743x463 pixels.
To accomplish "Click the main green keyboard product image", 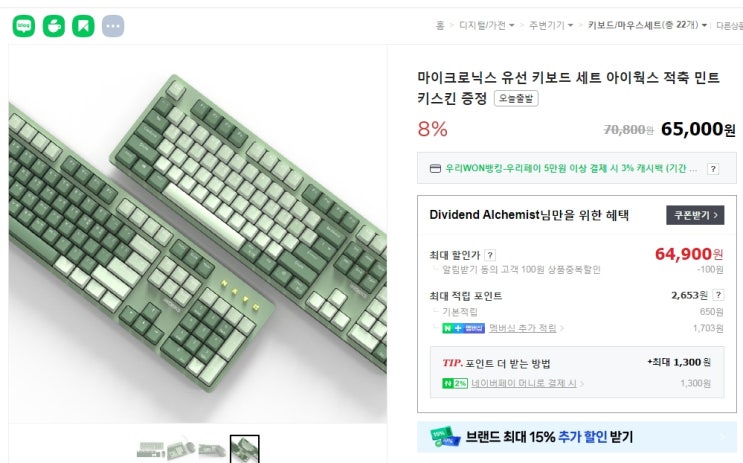I will tap(198, 234).
